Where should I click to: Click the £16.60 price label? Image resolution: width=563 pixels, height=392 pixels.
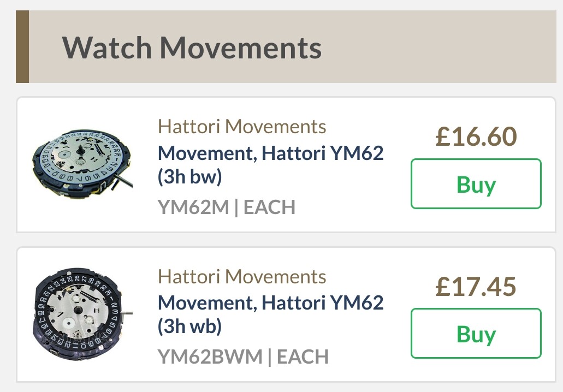(x=476, y=136)
